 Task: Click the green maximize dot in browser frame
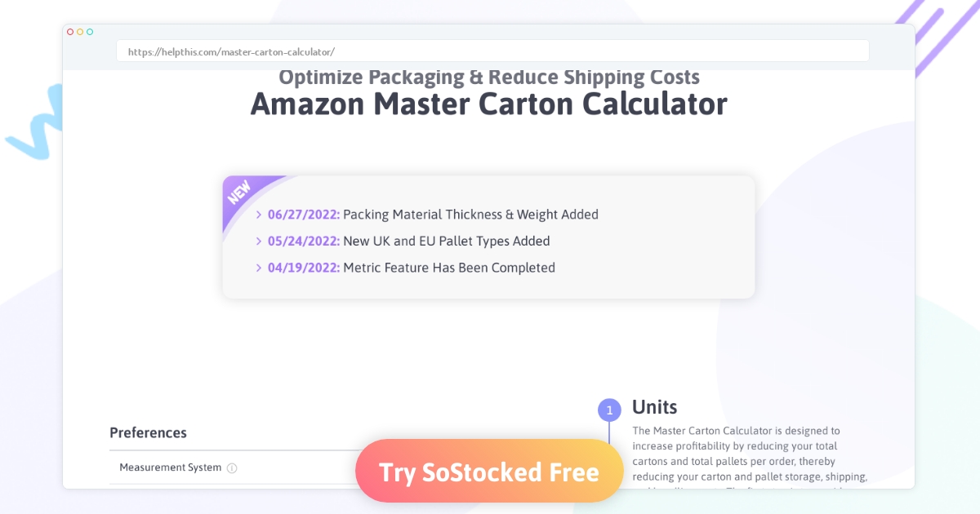(x=90, y=32)
